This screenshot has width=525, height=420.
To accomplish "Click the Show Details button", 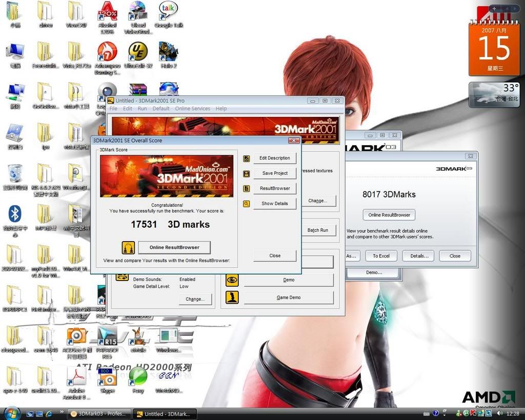I will pos(275,203).
